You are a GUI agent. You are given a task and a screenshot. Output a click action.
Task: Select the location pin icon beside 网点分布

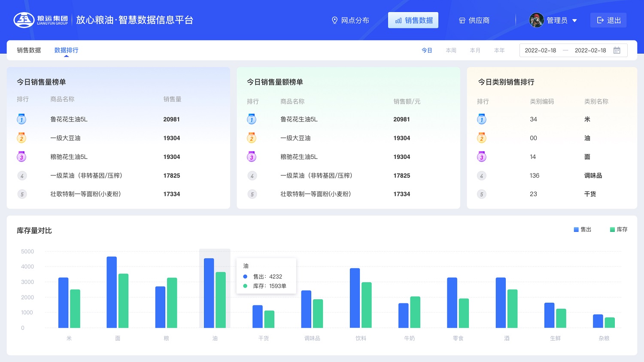pyautogui.click(x=335, y=20)
